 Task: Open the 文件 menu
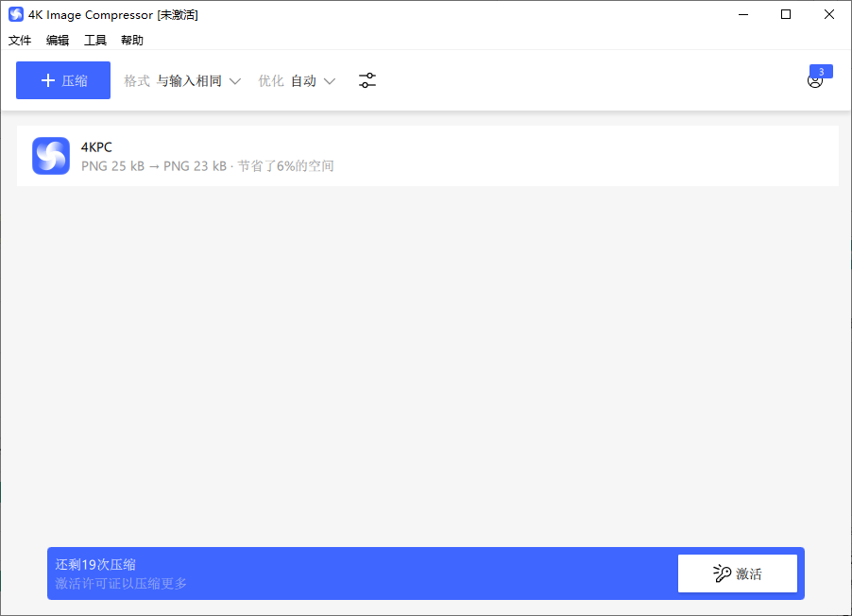[20, 41]
